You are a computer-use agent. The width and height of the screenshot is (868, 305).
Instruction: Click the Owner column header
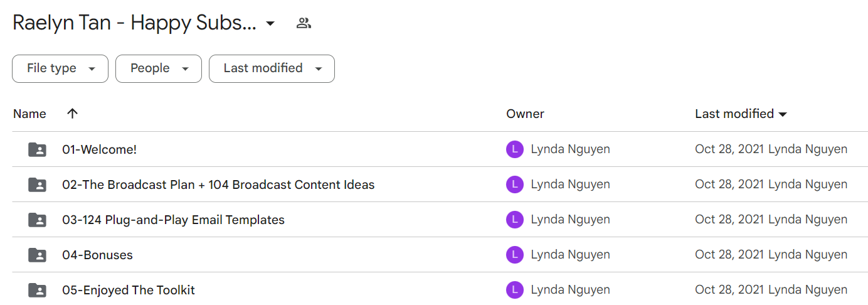pos(525,114)
